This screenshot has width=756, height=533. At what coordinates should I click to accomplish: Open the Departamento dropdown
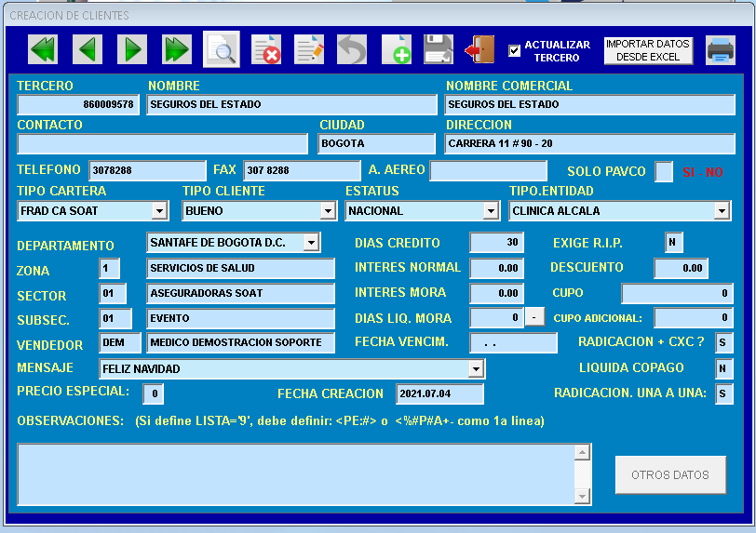coord(312,243)
